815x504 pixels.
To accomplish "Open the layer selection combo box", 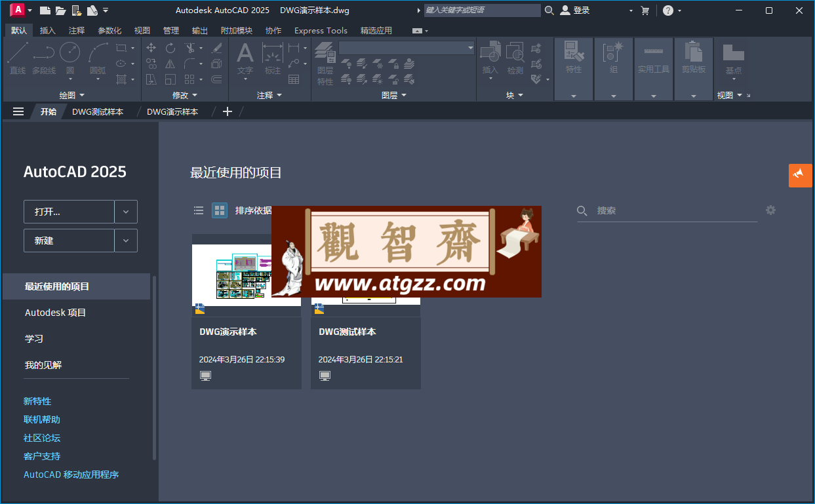I will (407, 48).
